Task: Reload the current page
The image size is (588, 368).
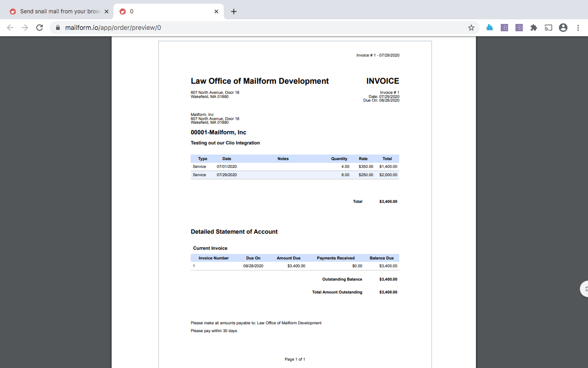Action: [x=40, y=28]
